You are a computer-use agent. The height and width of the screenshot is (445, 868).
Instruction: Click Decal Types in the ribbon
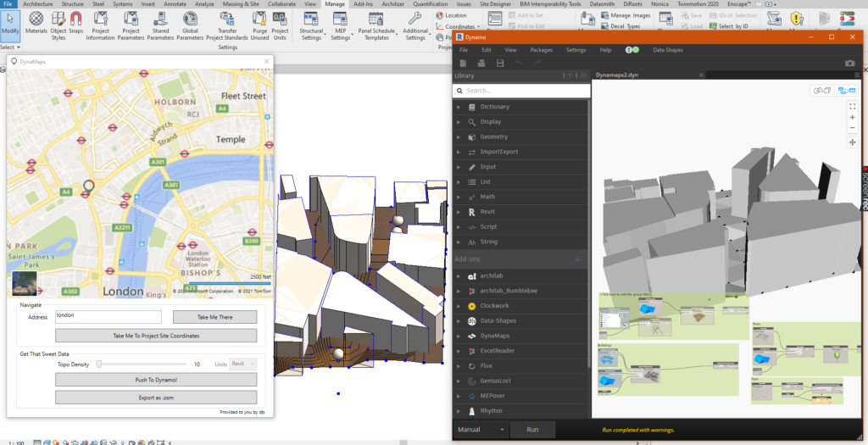pos(620,26)
